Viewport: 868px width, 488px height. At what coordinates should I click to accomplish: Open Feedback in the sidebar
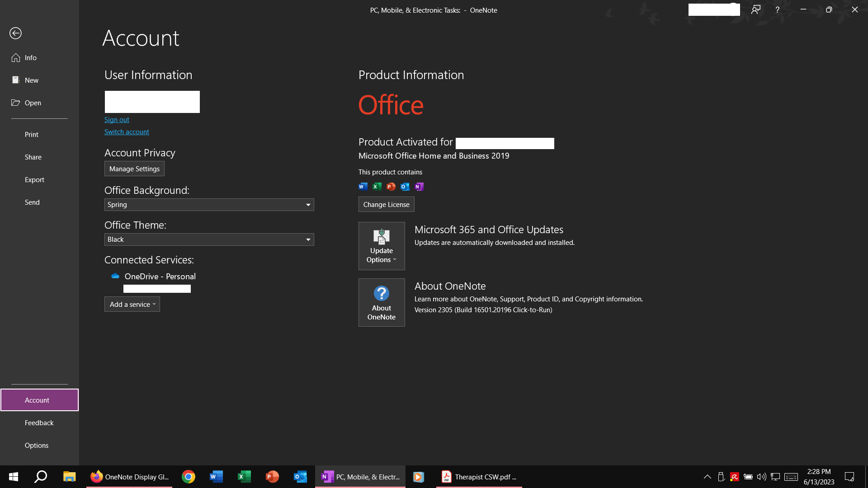[39, 422]
